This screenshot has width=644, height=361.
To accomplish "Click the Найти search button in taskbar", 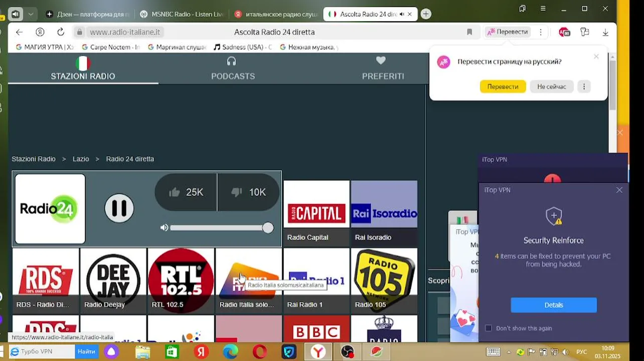I will click(x=86, y=351).
